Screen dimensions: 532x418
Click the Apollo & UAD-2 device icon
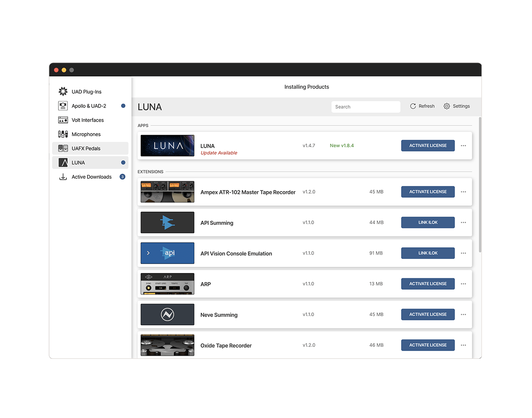pyautogui.click(x=63, y=106)
